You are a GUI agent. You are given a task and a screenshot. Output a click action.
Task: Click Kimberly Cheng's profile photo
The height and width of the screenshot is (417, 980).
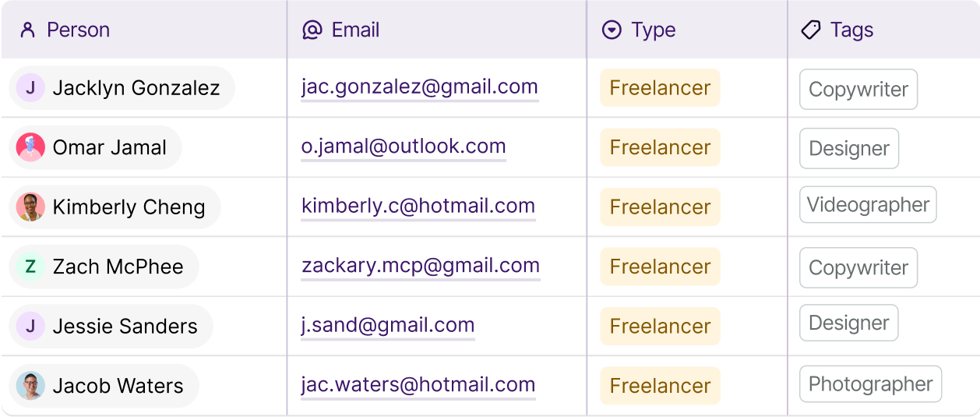(x=30, y=207)
